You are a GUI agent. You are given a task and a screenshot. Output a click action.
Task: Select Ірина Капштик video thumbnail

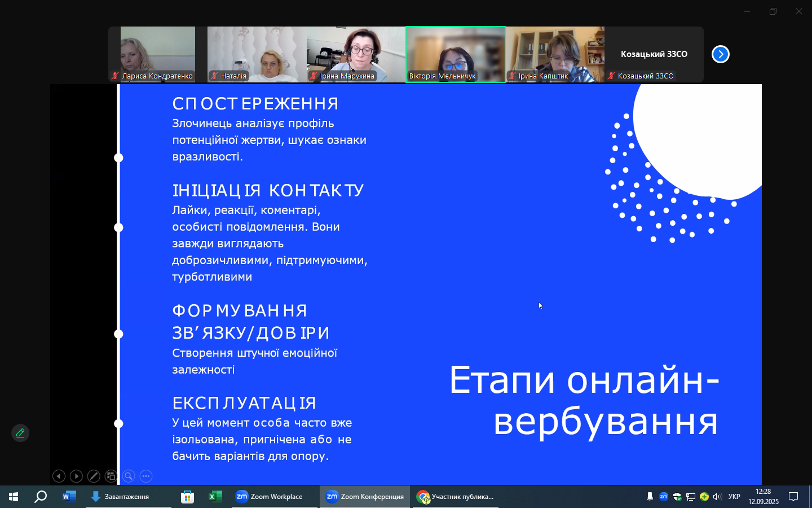pos(555,54)
